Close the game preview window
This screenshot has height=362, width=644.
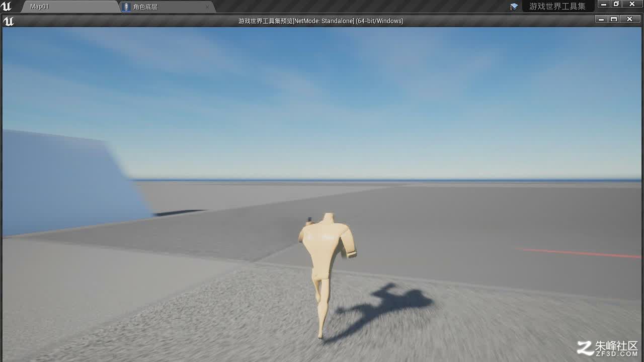tap(629, 19)
